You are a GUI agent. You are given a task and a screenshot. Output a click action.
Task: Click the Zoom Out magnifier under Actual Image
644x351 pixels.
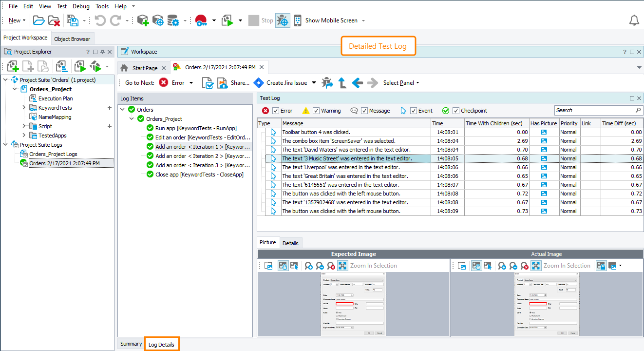(x=512, y=266)
